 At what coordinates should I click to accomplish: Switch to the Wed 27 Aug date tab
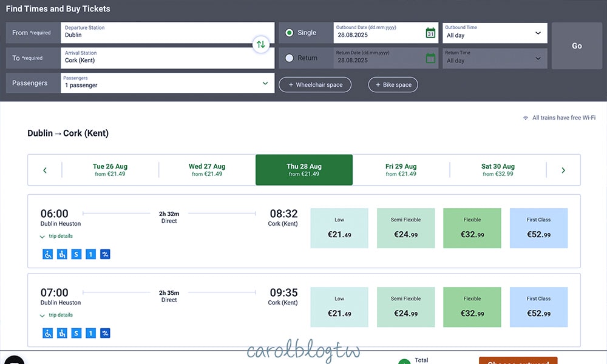click(207, 170)
